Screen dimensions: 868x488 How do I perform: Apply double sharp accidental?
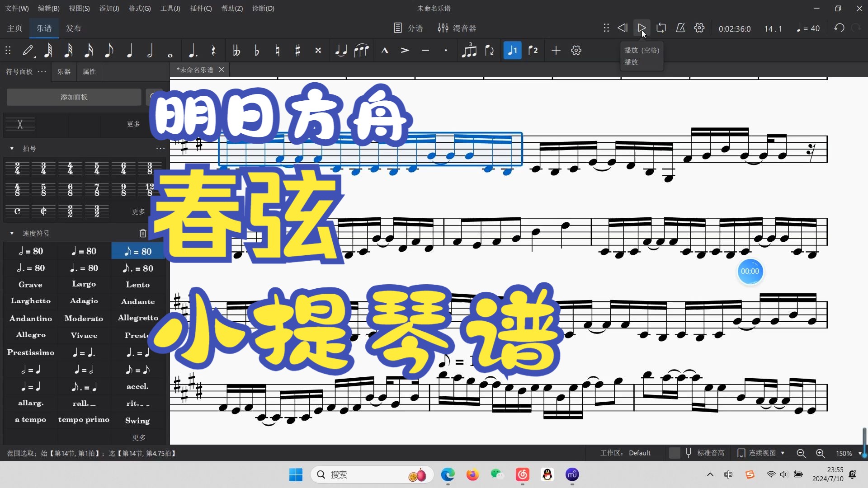(318, 51)
